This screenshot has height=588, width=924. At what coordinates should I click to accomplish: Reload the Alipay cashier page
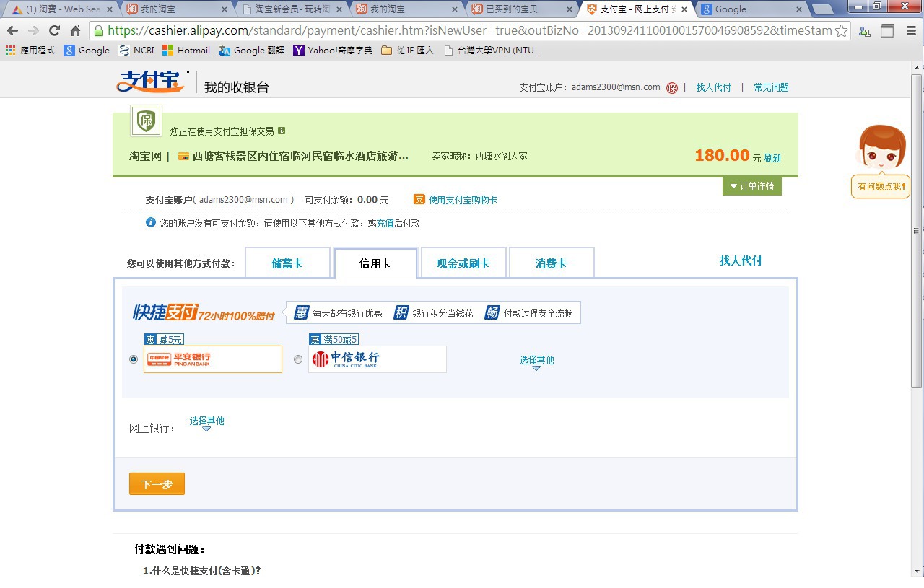tap(54, 31)
